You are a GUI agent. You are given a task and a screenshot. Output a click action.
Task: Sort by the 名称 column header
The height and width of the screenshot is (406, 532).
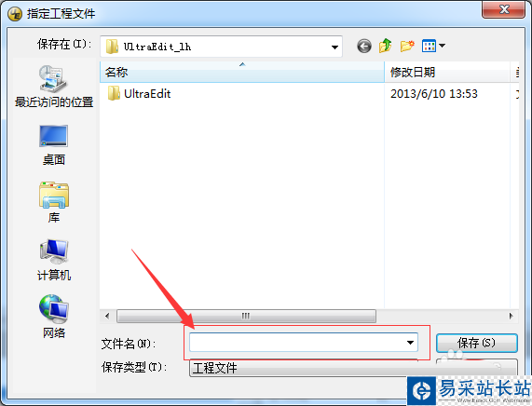pos(242,72)
